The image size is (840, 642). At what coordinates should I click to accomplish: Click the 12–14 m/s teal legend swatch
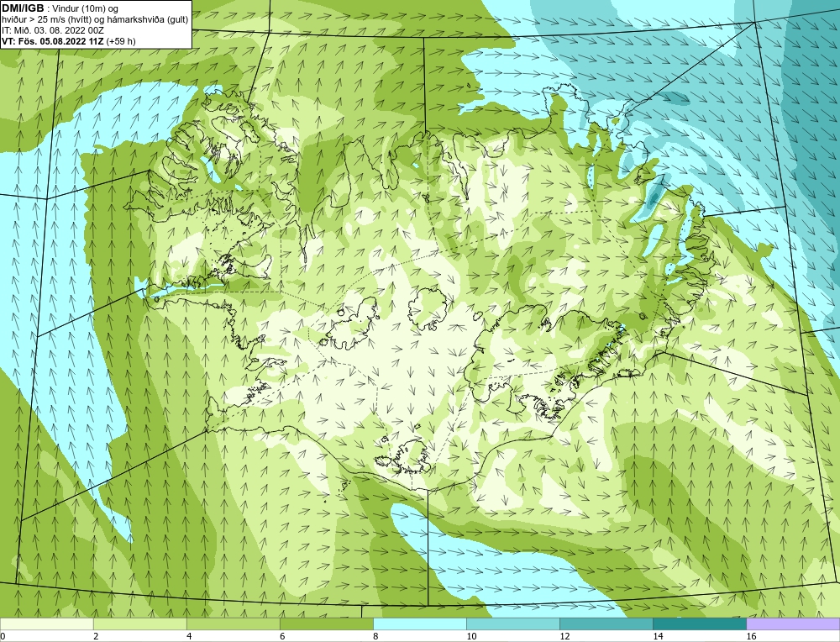pyautogui.click(x=606, y=624)
